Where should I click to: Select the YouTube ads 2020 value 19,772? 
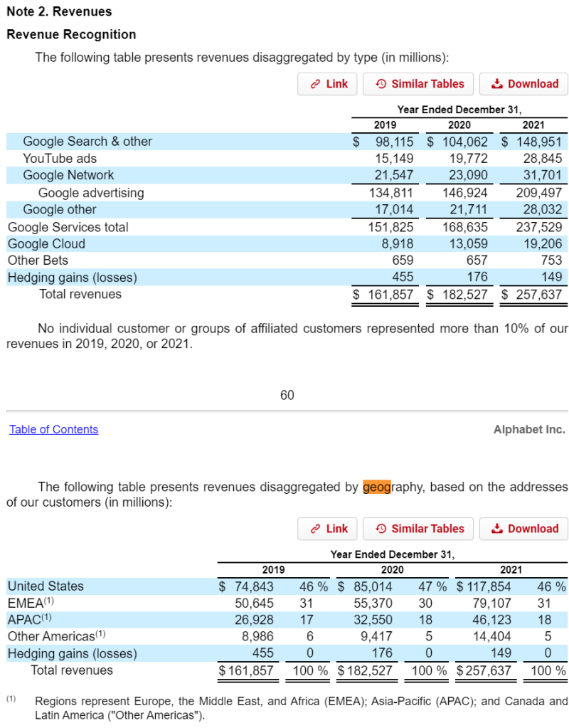click(x=468, y=159)
